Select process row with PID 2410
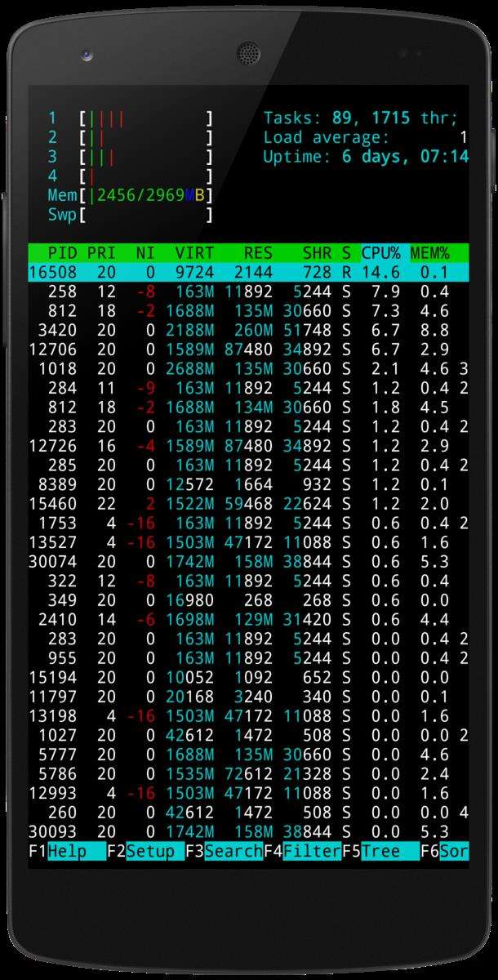 click(249, 620)
